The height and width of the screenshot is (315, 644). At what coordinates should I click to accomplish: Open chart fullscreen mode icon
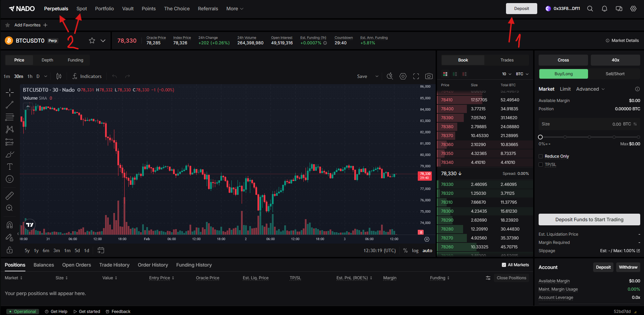coord(416,76)
